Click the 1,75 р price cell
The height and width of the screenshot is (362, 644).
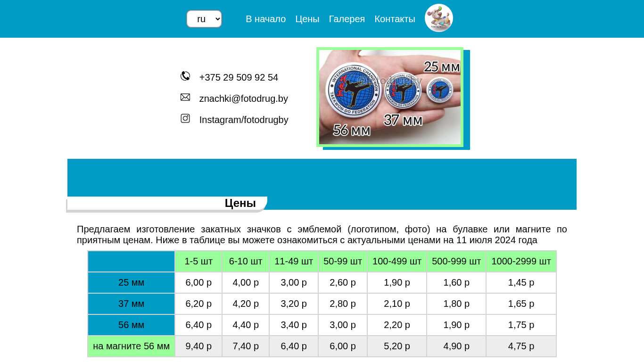521,325
